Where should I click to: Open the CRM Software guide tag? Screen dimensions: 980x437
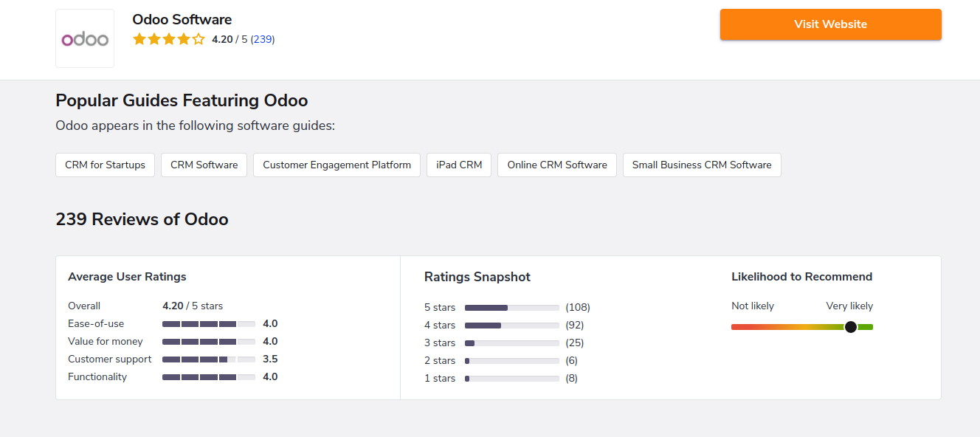click(x=204, y=165)
